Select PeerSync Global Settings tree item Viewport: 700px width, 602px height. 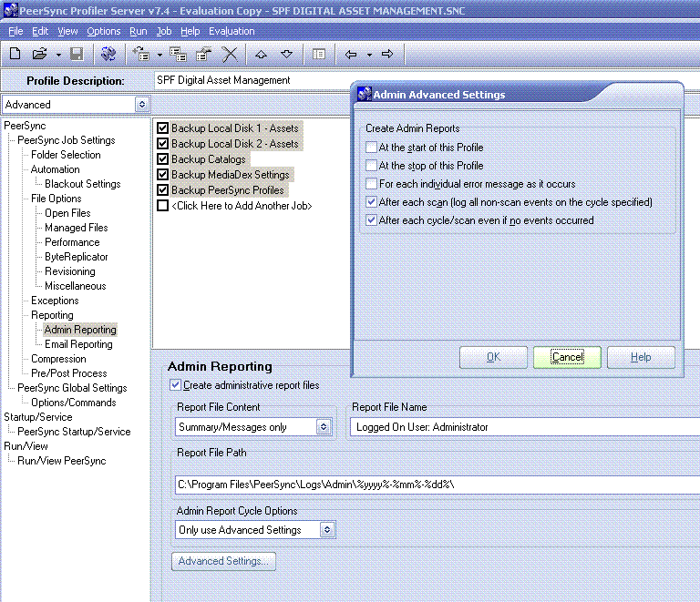72,388
